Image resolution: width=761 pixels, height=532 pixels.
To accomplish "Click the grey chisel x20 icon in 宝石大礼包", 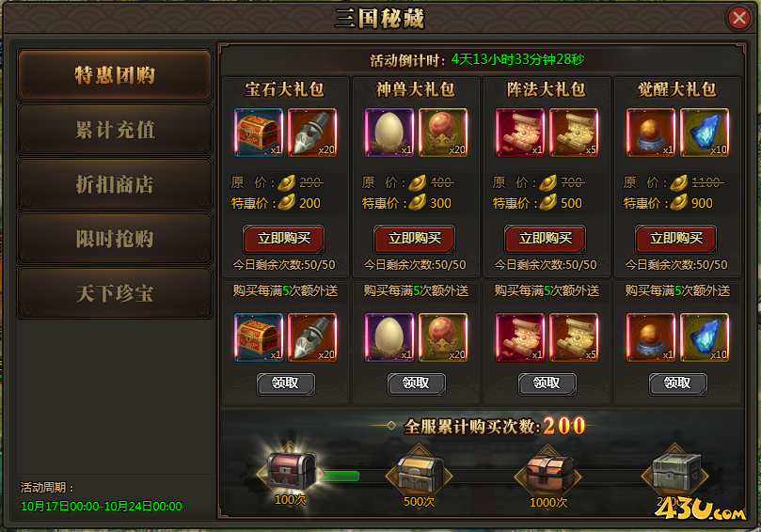I will (x=312, y=133).
